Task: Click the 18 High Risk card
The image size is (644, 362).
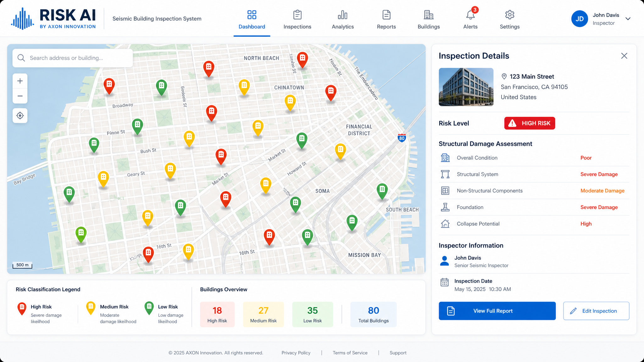Action: [217, 315]
